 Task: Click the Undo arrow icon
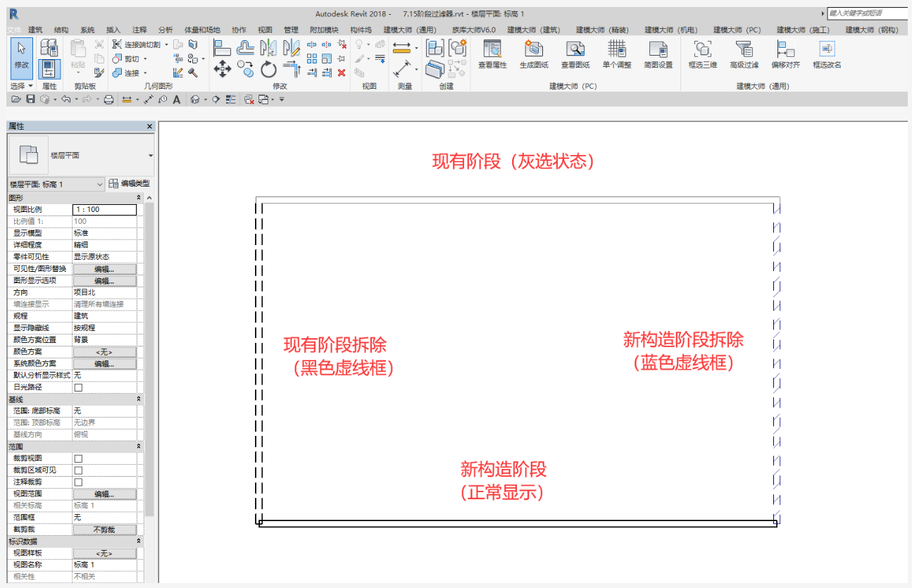65,100
